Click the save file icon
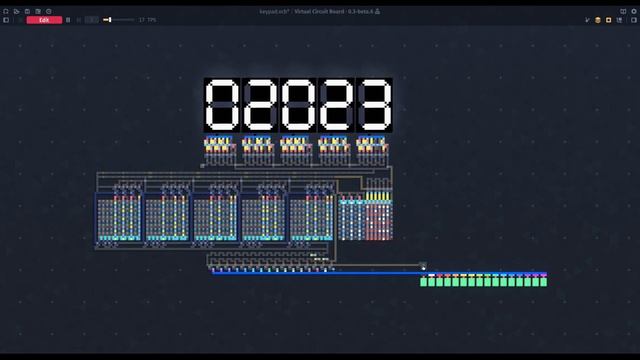 (27, 11)
